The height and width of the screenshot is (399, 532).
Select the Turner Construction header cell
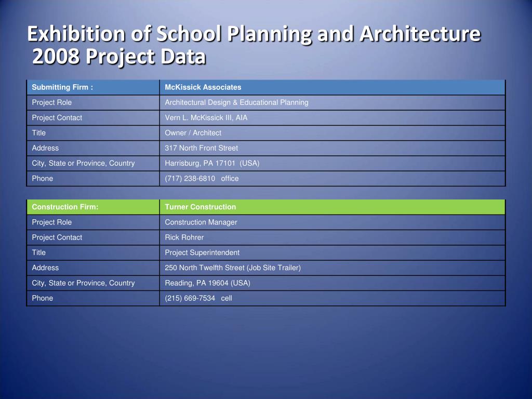tap(332, 207)
